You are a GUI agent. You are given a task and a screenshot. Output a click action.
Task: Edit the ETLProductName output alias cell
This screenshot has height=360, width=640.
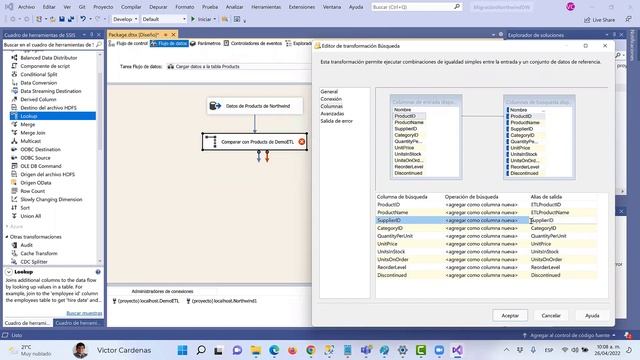(563, 212)
